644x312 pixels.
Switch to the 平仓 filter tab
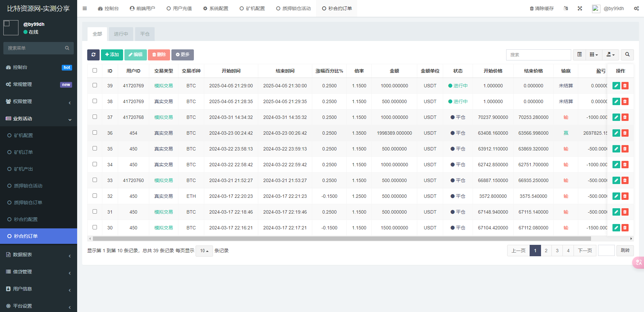click(x=145, y=34)
